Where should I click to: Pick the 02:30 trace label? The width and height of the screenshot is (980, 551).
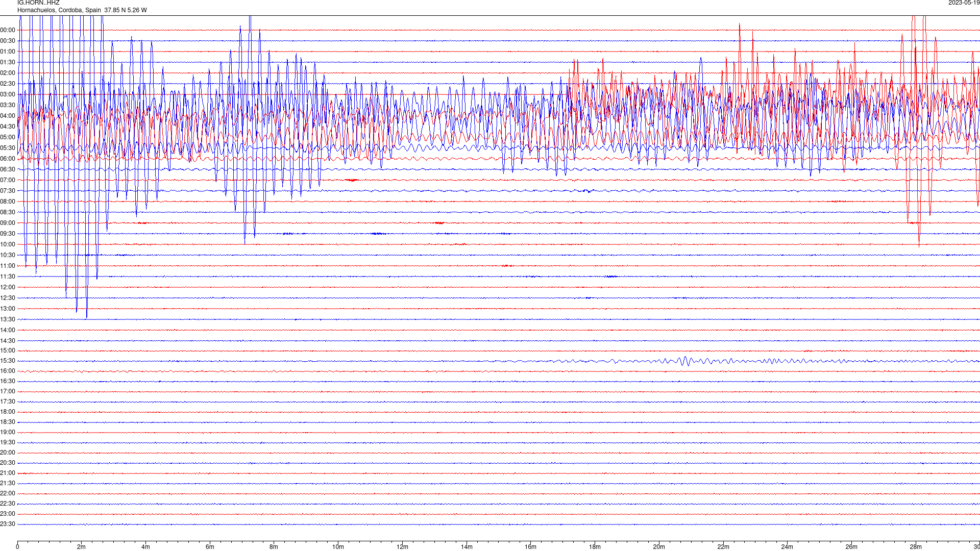pos(8,84)
